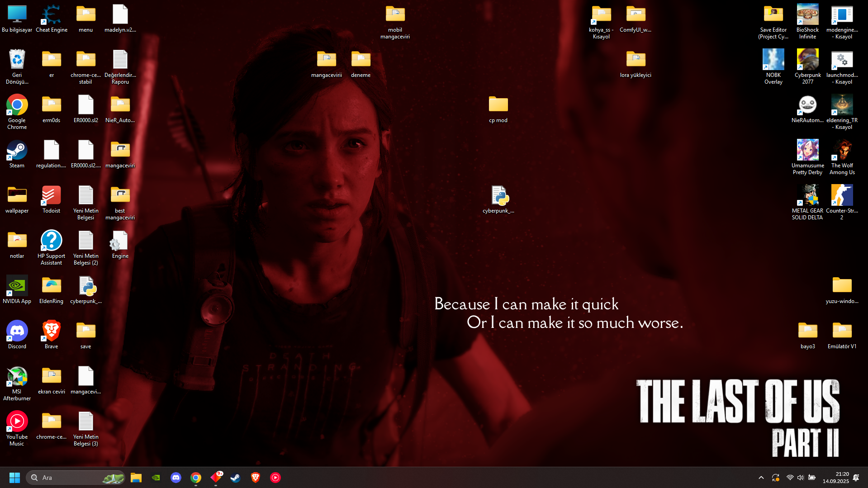Select the Todoist desktop shortcut
This screenshot has width=868, height=488.
pos(52,199)
